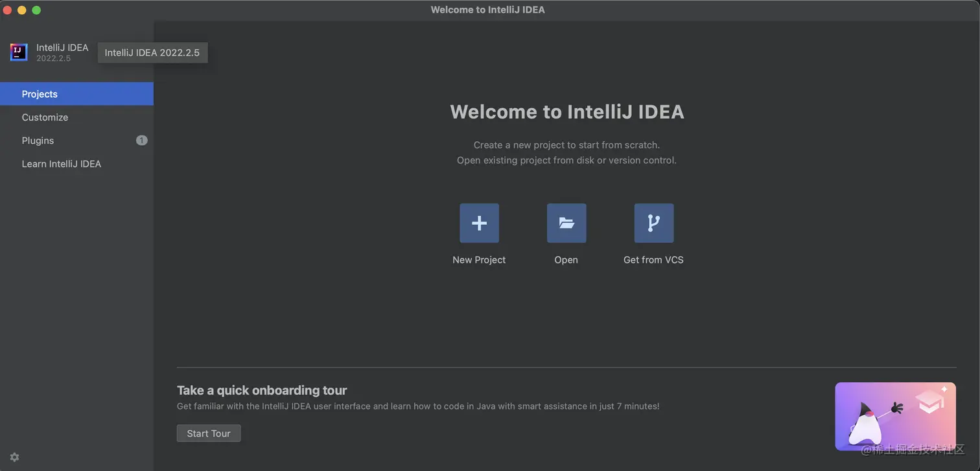Viewport: 980px width, 471px height.
Task: Click the Get from VCS branch icon
Action: (x=653, y=224)
